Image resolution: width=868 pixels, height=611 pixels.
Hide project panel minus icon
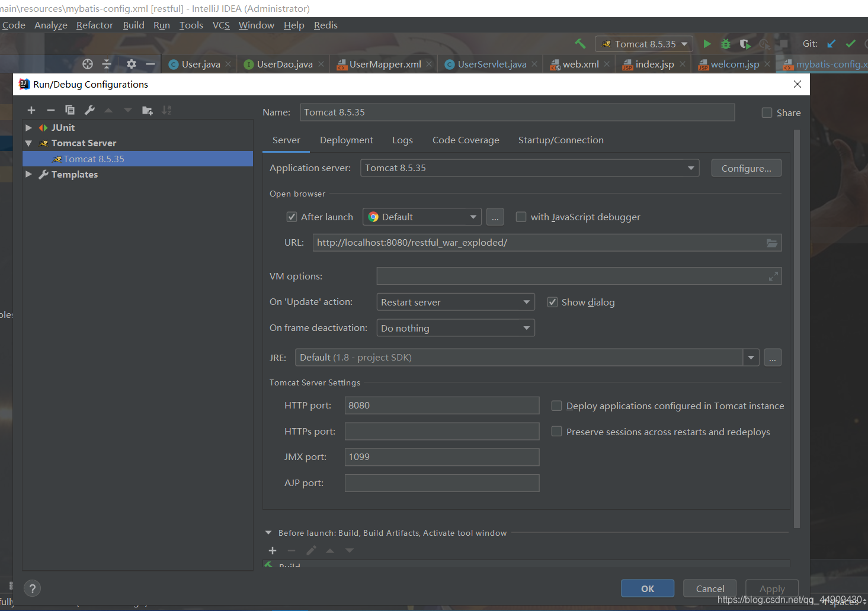point(150,64)
